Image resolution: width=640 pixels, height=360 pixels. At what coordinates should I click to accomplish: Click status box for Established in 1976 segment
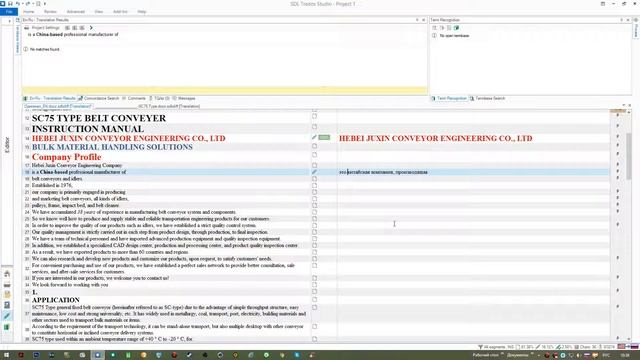tap(314, 185)
